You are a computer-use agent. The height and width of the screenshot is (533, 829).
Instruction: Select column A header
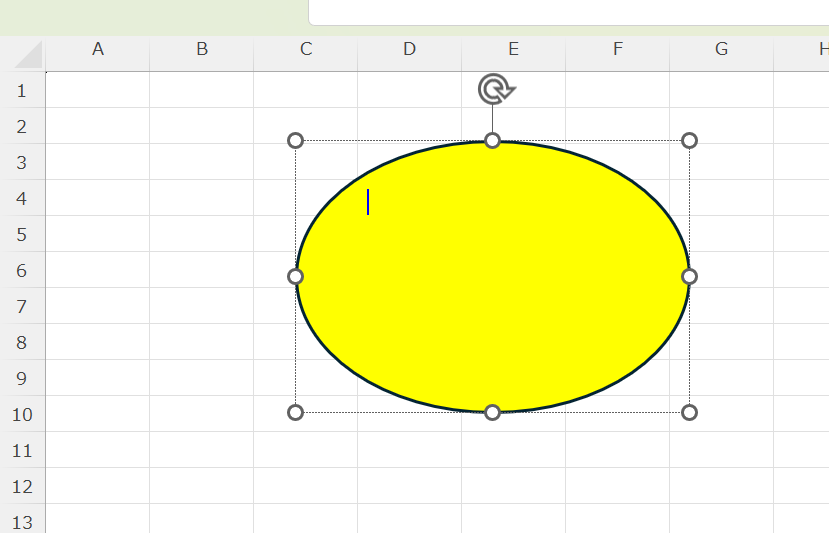[98, 49]
